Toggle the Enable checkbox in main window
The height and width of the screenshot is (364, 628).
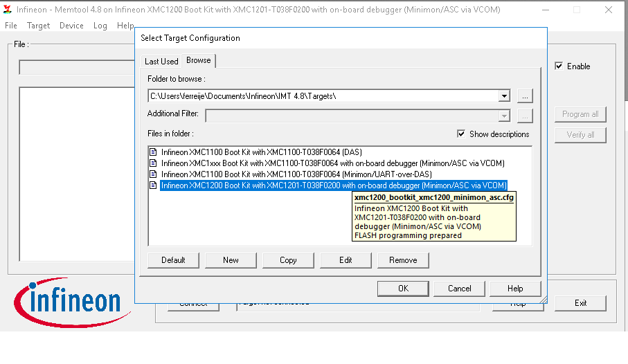[559, 66]
